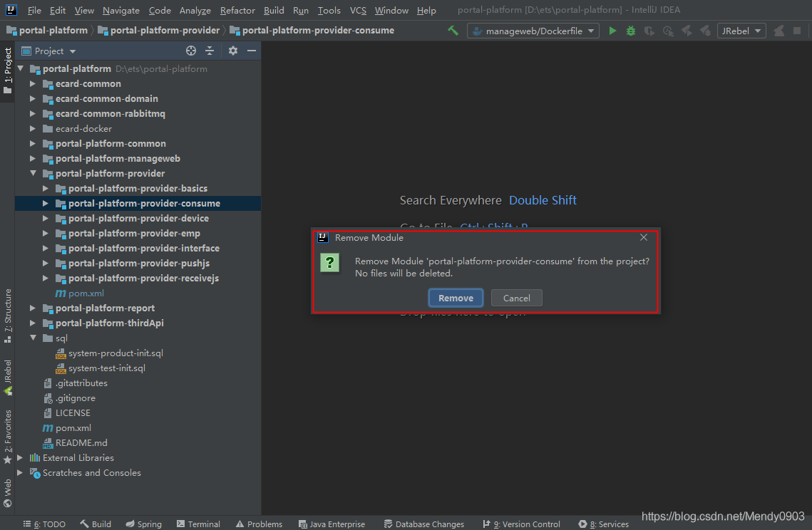Click the Locate/Select Opened File target icon

pyautogui.click(x=191, y=51)
